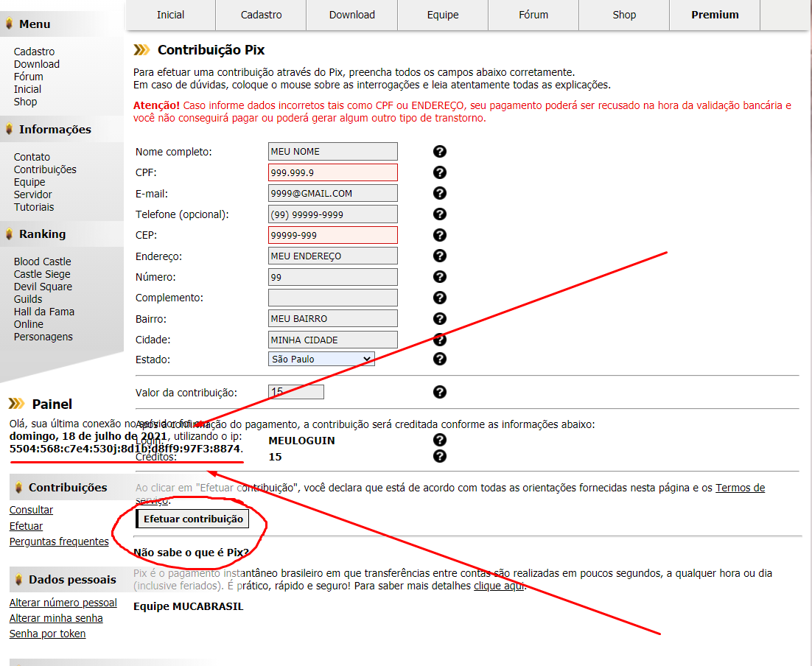This screenshot has height=666, width=812.
Task: Open the Premium tab
Action: 714,15
